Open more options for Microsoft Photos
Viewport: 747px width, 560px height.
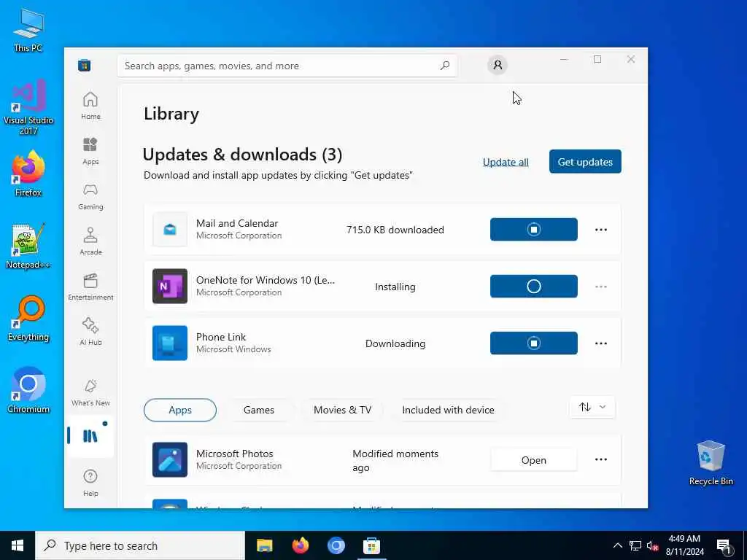pos(601,459)
